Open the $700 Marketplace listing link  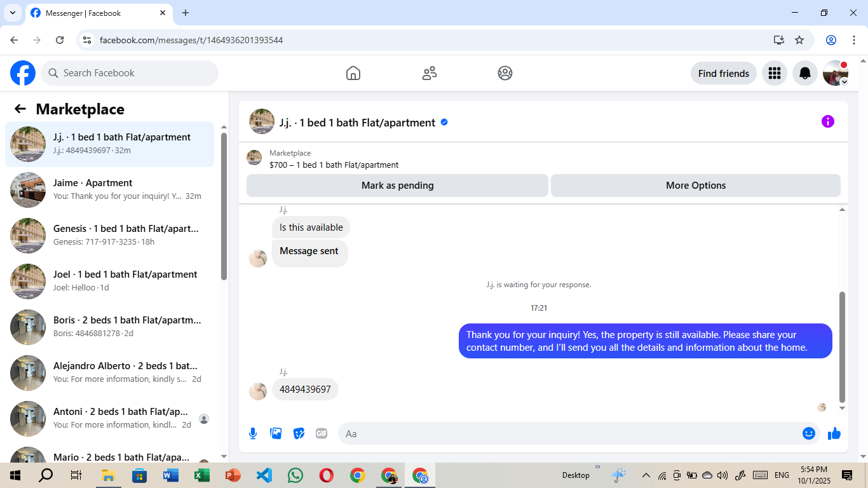[x=334, y=165]
